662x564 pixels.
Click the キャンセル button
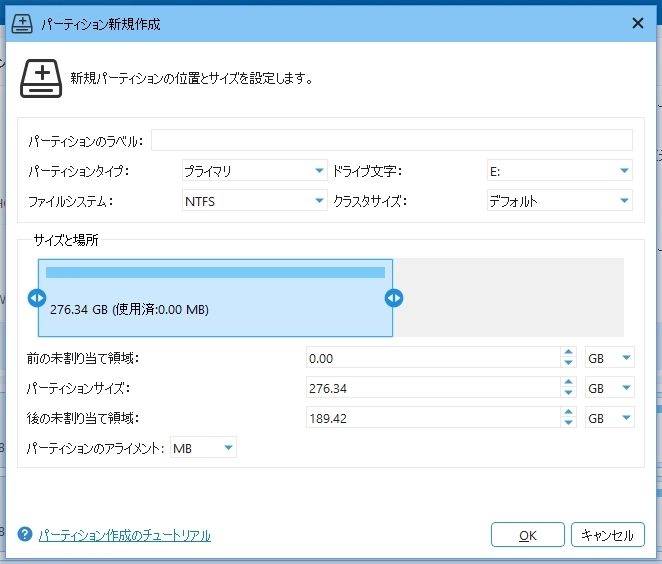[x=608, y=535]
